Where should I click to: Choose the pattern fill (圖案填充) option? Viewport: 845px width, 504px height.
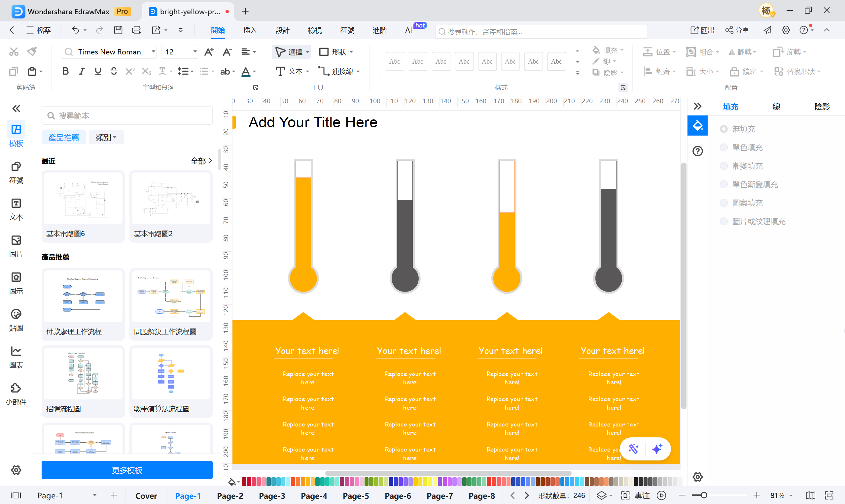724,203
